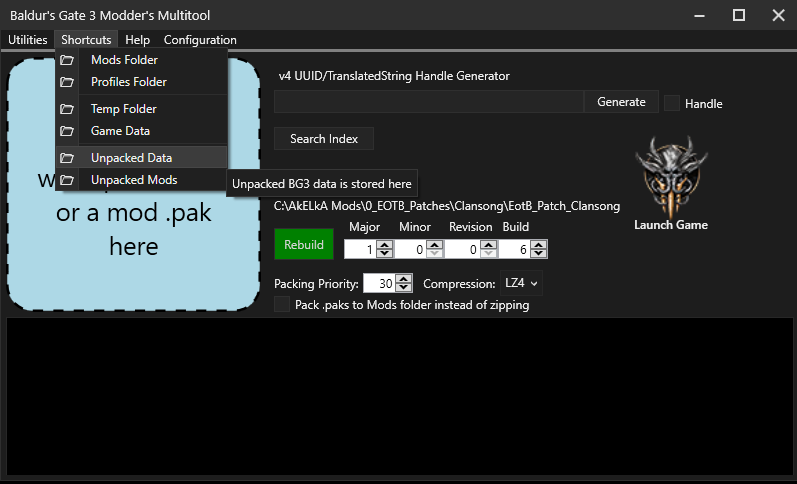Click the folder icon beside Game Data
This screenshot has height=484, width=797.
(67, 131)
